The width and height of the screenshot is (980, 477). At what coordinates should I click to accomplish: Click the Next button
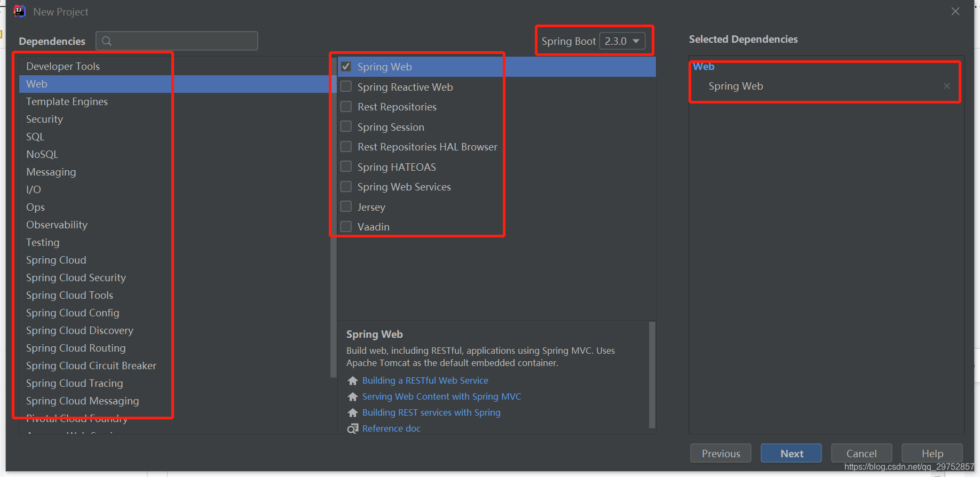point(792,454)
